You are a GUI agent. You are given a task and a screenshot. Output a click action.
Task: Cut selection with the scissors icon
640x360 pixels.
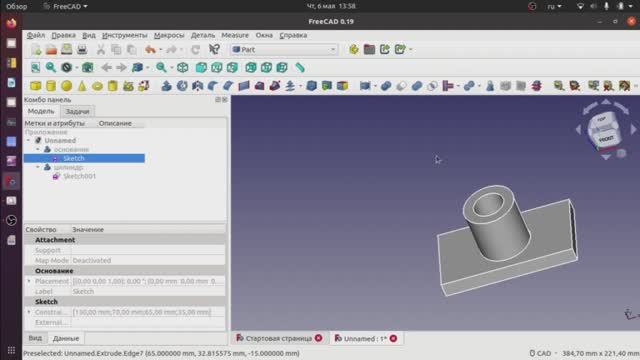coord(100,50)
